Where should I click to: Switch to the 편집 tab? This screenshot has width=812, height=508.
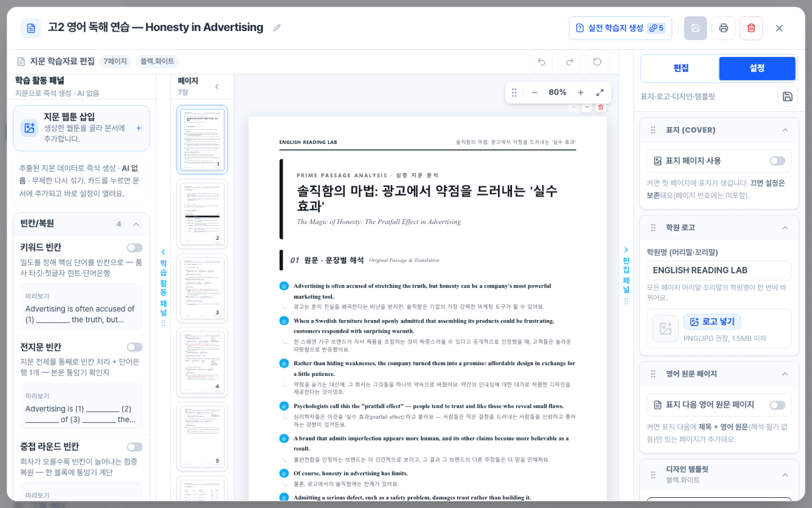click(681, 68)
